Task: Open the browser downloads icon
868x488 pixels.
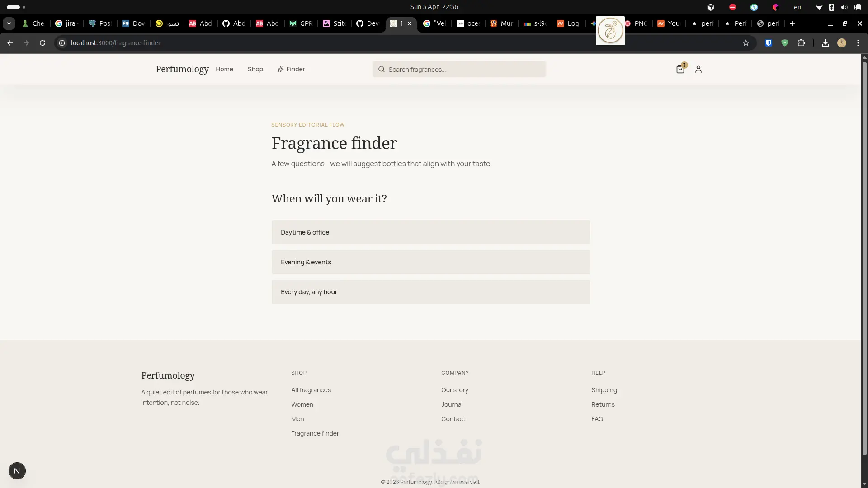Action: pos(825,43)
